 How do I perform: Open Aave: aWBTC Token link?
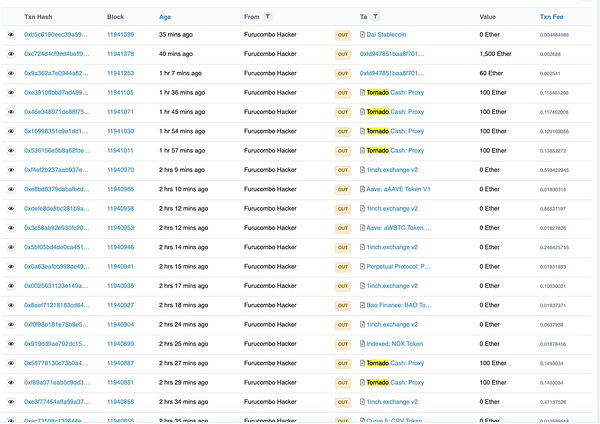pyautogui.click(x=399, y=228)
